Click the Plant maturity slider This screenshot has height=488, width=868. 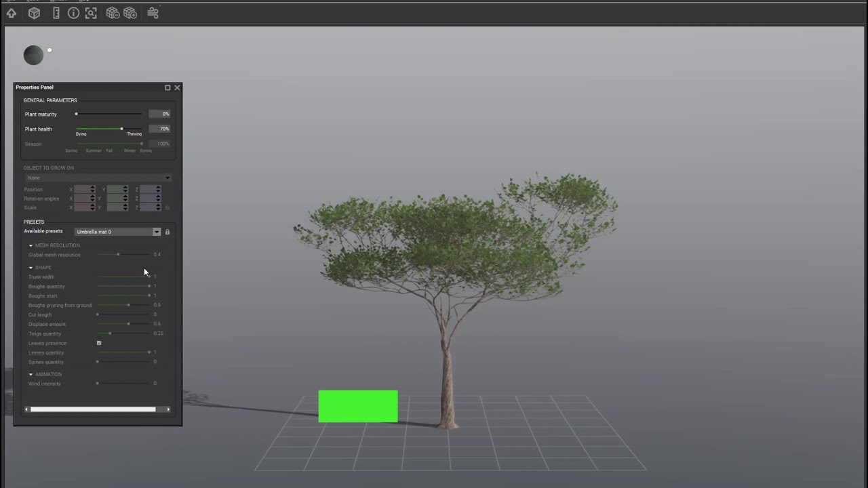coord(109,114)
